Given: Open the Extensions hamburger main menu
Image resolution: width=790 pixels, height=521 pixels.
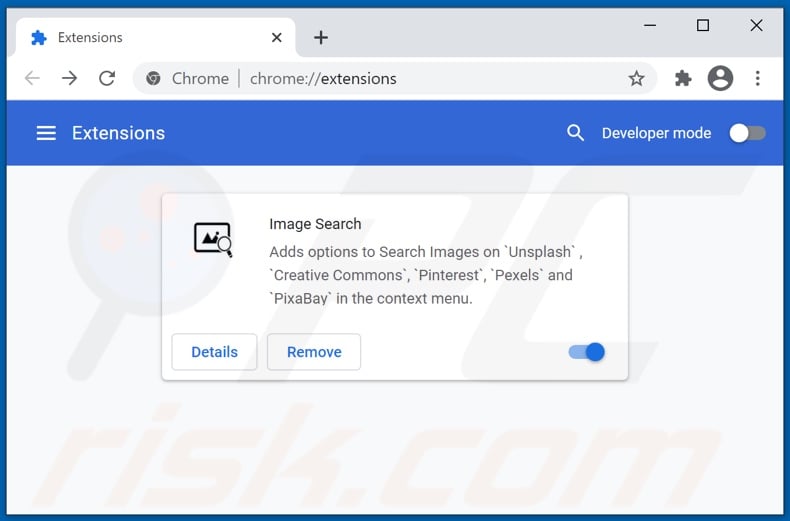Looking at the screenshot, I should coord(46,133).
